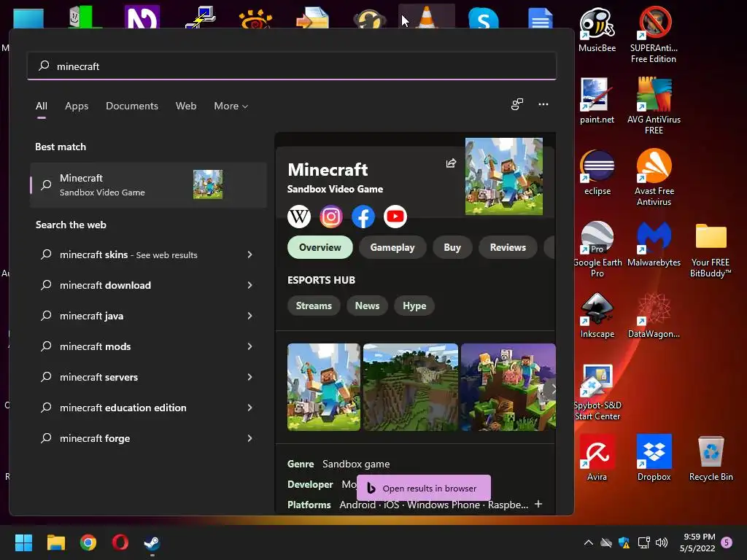The image size is (747, 560).
Task: Click the minecraft search input field
Action: 292,66
